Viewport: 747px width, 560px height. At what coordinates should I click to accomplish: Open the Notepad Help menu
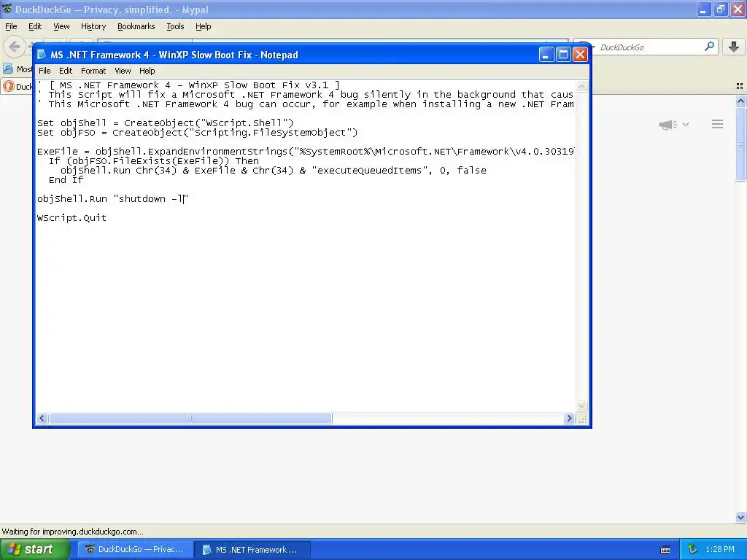(147, 71)
